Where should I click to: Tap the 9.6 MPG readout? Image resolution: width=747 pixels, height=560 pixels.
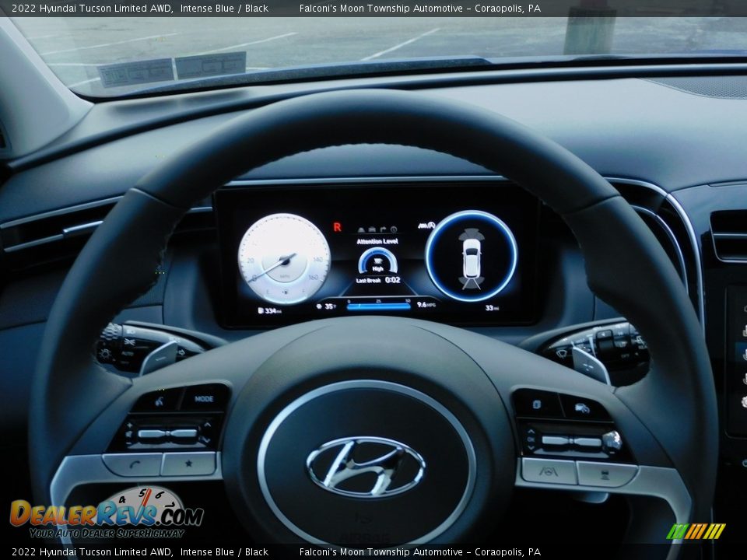(x=426, y=305)
